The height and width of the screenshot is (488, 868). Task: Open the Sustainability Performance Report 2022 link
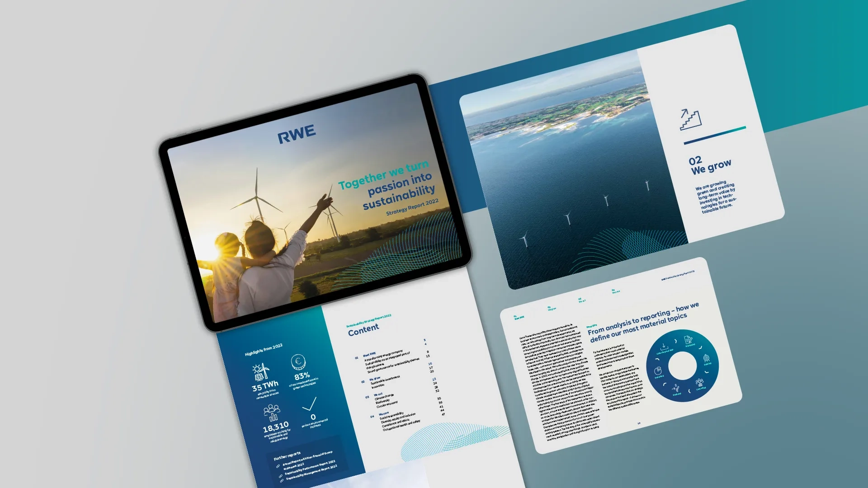tap(310, 468)
